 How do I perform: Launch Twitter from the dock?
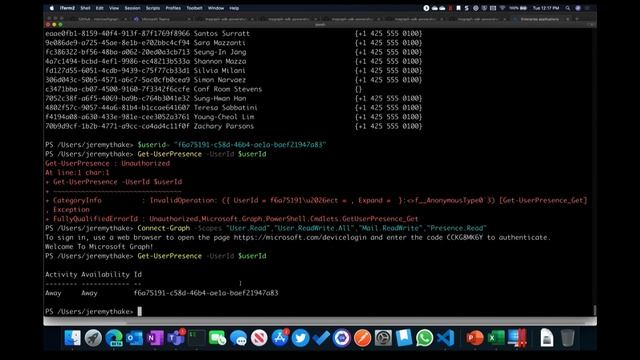300,338
